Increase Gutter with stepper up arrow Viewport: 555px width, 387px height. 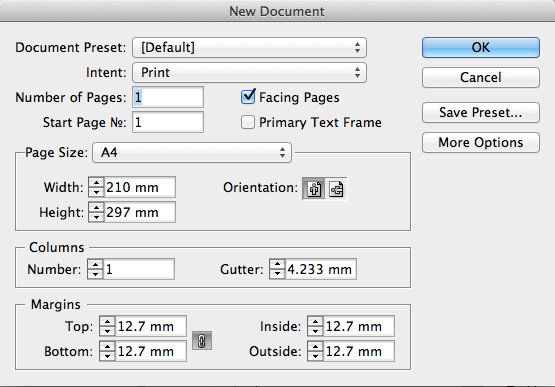[277, 264]
